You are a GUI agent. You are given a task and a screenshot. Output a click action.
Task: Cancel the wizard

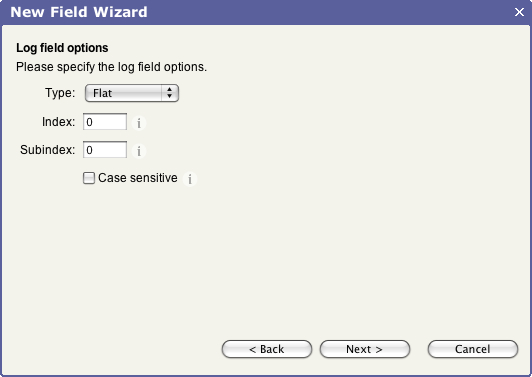[473, 349]
